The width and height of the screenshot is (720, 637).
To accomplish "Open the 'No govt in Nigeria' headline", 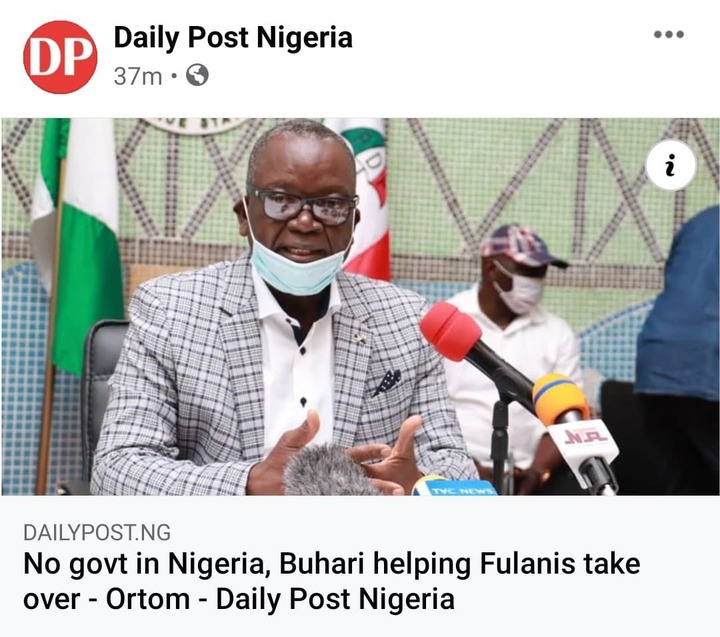I will 332,564.
